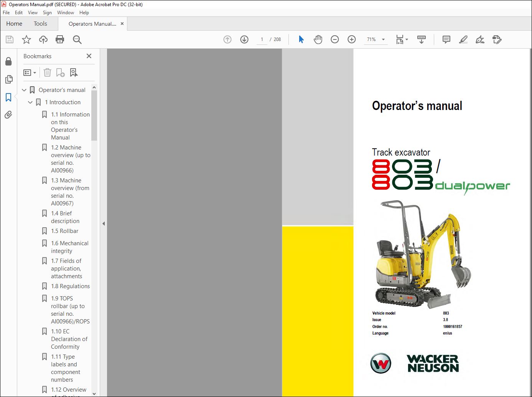Switch to Tools tab
532x397 pixels.
[x=40, y=24]
